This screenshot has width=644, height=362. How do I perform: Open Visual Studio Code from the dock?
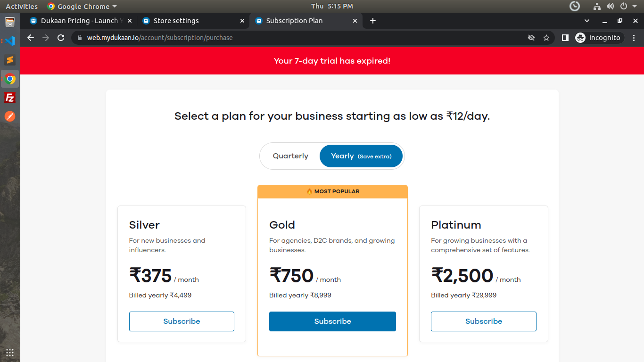10,41
